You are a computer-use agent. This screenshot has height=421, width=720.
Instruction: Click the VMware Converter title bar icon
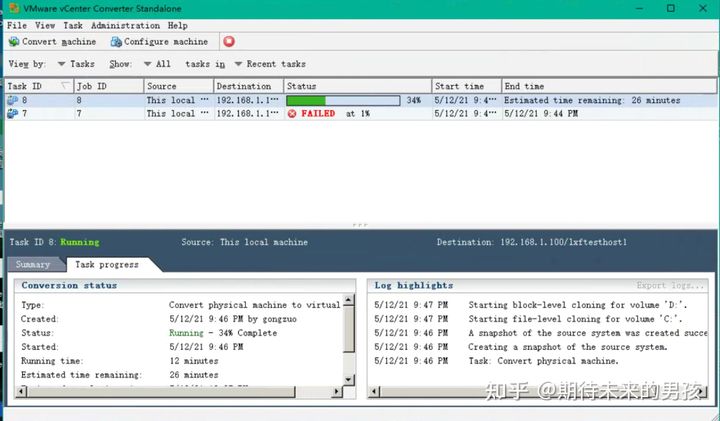click(x=14, y=8)
